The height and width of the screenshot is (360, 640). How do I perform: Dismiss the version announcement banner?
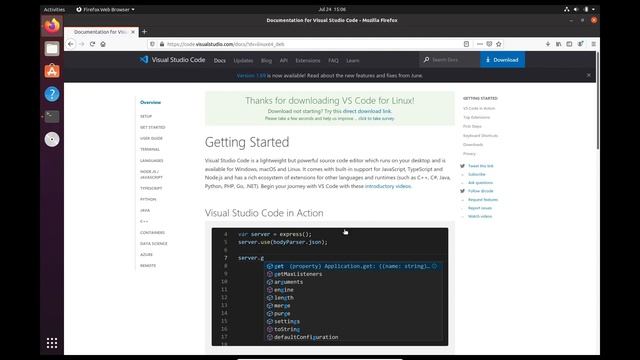pos(589,76)
